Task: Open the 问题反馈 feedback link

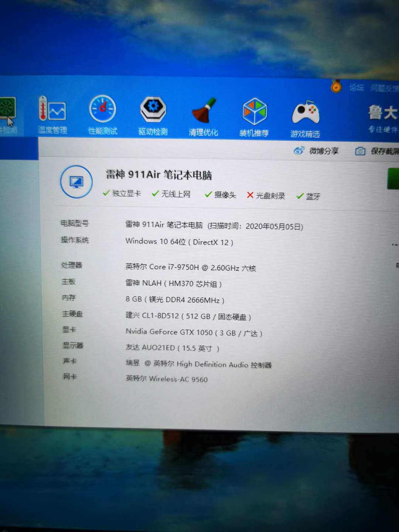Action: (x=385, y=88)
